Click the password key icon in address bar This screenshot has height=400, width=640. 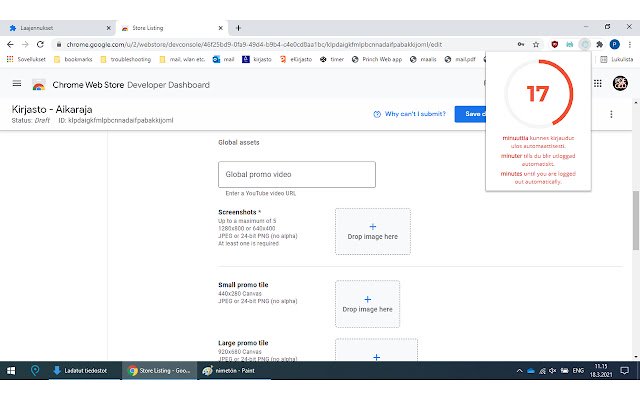[521, 44]
